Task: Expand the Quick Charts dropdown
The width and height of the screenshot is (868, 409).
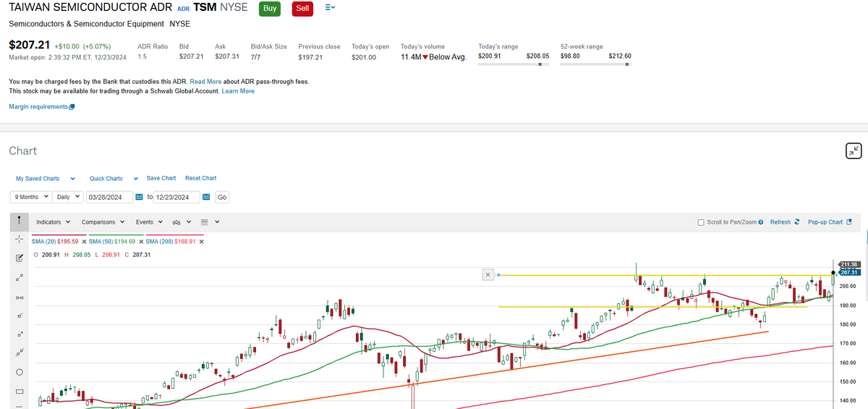Action: pos(114,178)
